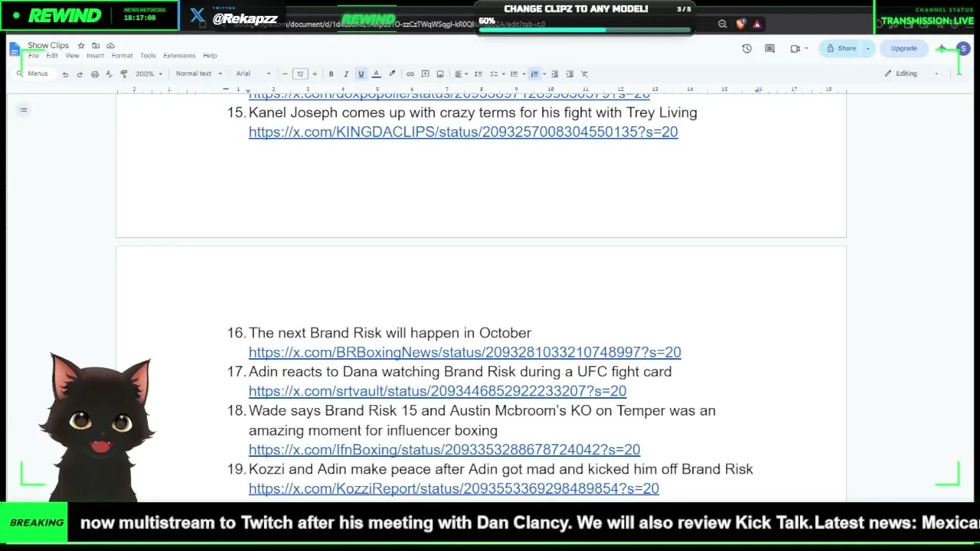The image size is (980, 551).
Task: Click the Google Docs home icon
Action: pyautogui.click(x=15, y=50)
